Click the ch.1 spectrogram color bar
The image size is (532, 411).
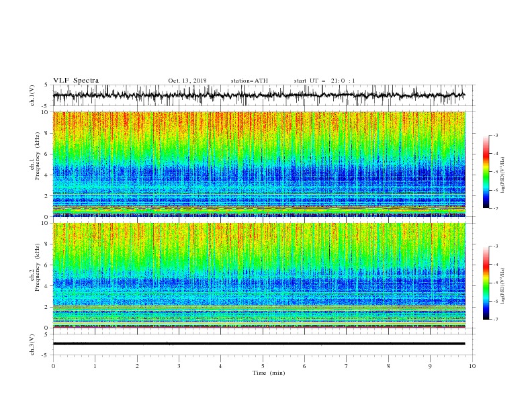(x=486, y=171)
